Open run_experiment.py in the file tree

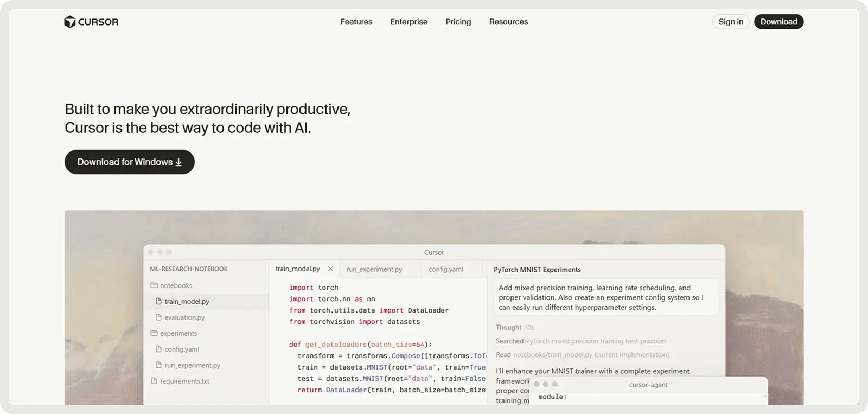192,365
